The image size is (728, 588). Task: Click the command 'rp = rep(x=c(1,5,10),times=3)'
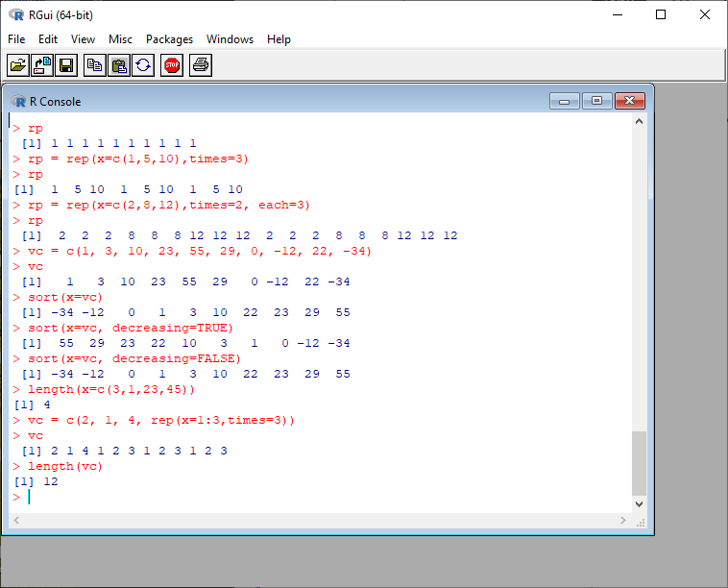pyautogui.click(x=138, y=159)
